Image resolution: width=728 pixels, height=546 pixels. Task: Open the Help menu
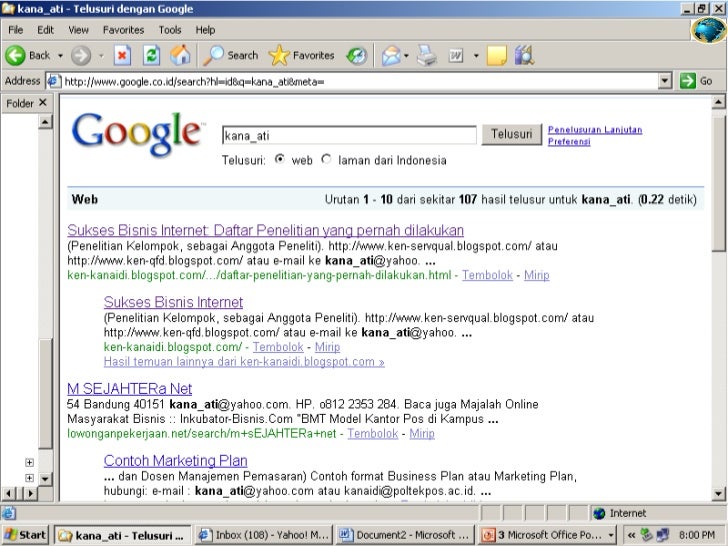point(205,30)
